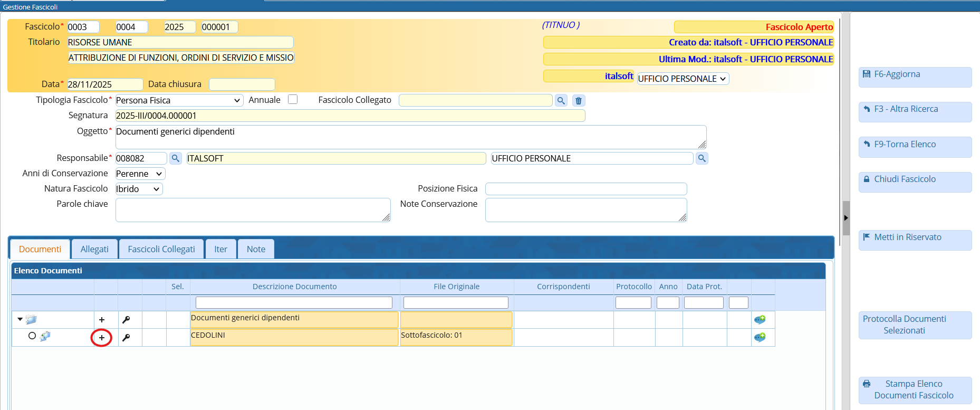Open the Tipologia Fascicolo dropdown
This screenshot has height=410, width=980.
(179, 100)
